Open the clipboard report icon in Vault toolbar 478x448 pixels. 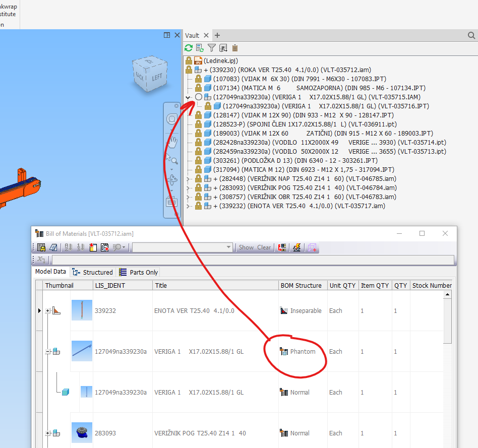click(234, 48)
